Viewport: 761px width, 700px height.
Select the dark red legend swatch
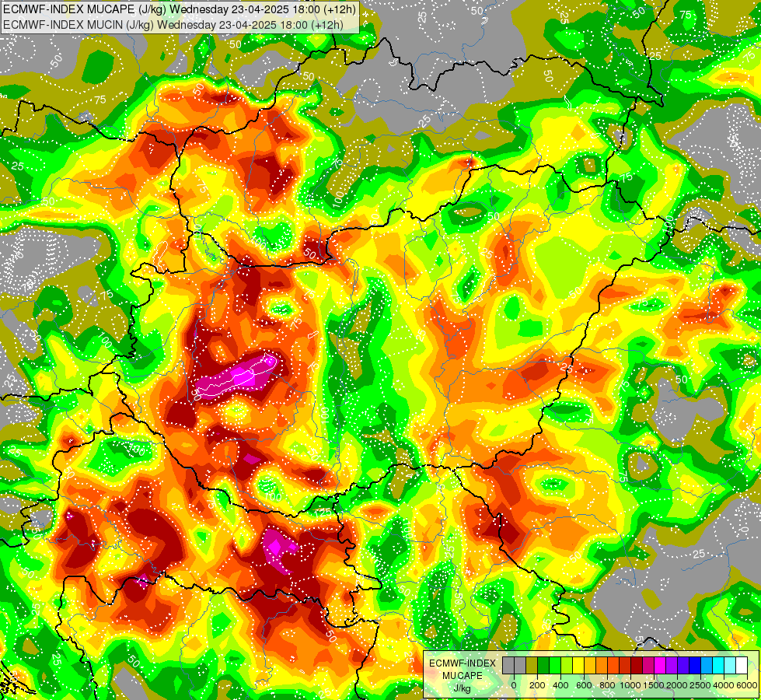[x=637, y=666]
